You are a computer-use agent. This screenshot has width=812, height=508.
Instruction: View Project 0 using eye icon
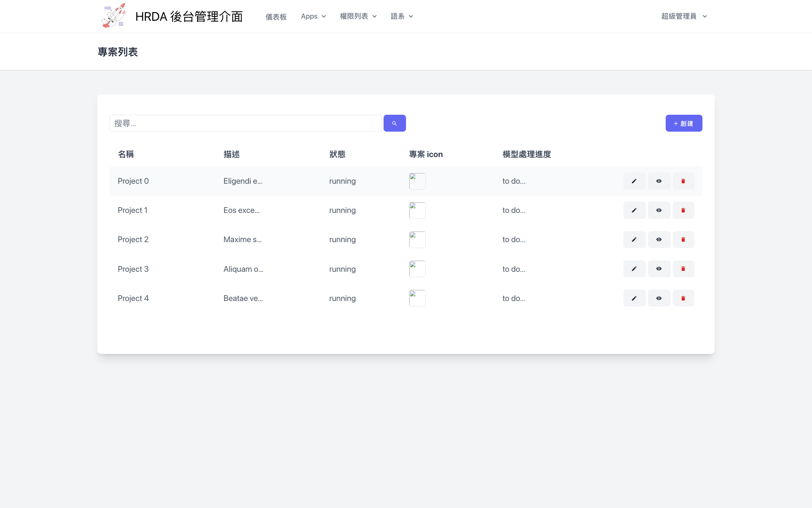coord(659,181)
